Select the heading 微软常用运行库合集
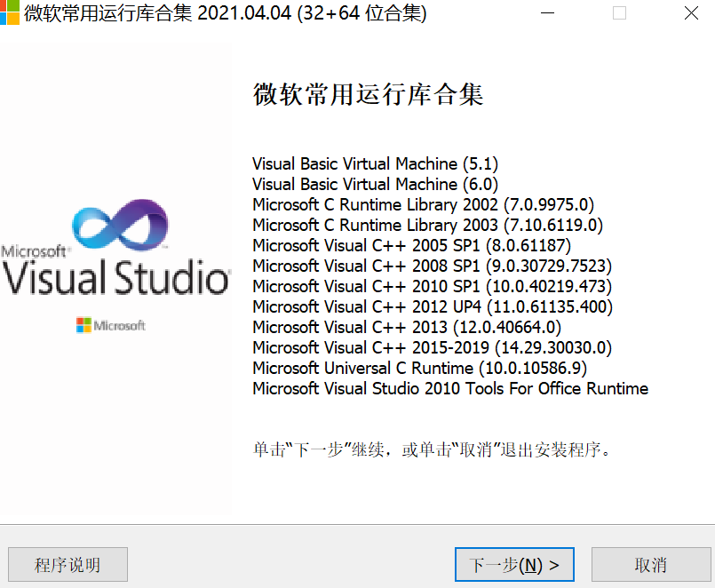Viewport: 715px width, 588px height. click(x=368, y=94)
